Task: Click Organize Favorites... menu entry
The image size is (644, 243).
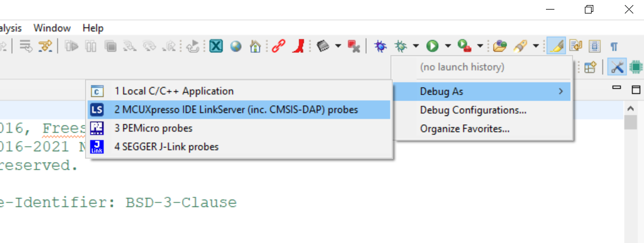Action: [x=465, y=129]
